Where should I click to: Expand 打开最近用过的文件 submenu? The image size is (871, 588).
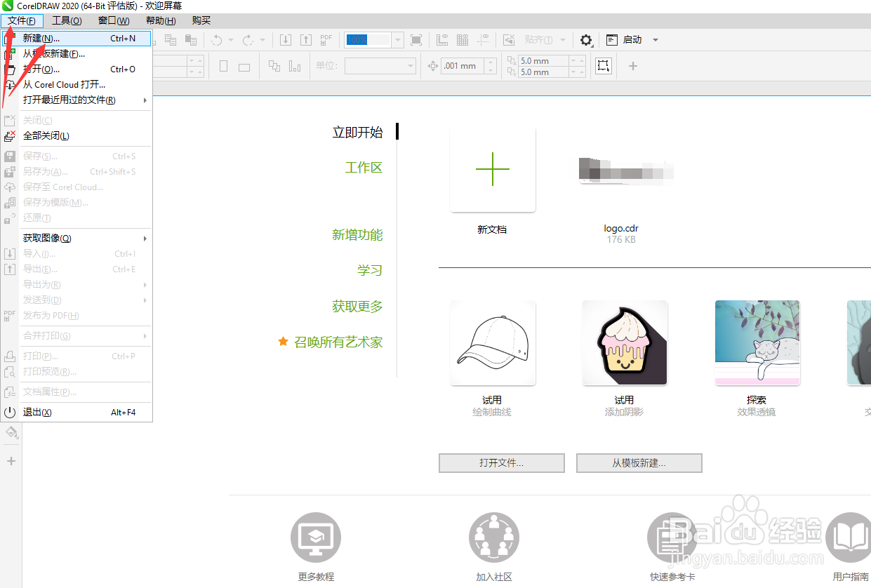pyautogui.click(x=145, y=100)
